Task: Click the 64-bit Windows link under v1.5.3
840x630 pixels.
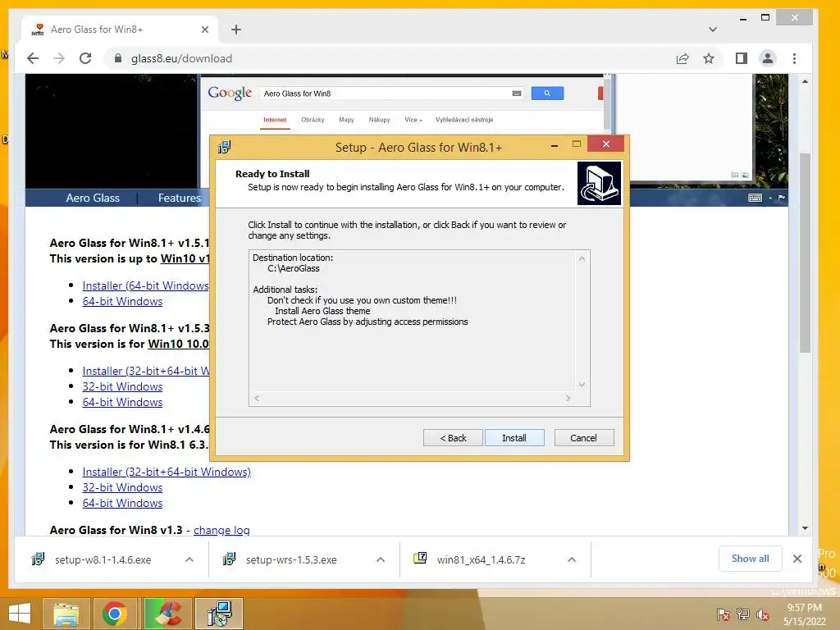Action: coord(122,402)
